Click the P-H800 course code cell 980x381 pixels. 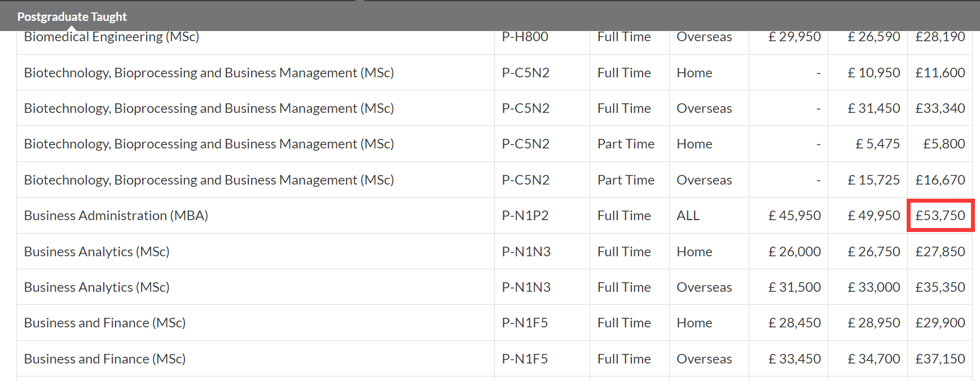pyautogui.click(x=525, y=37)
